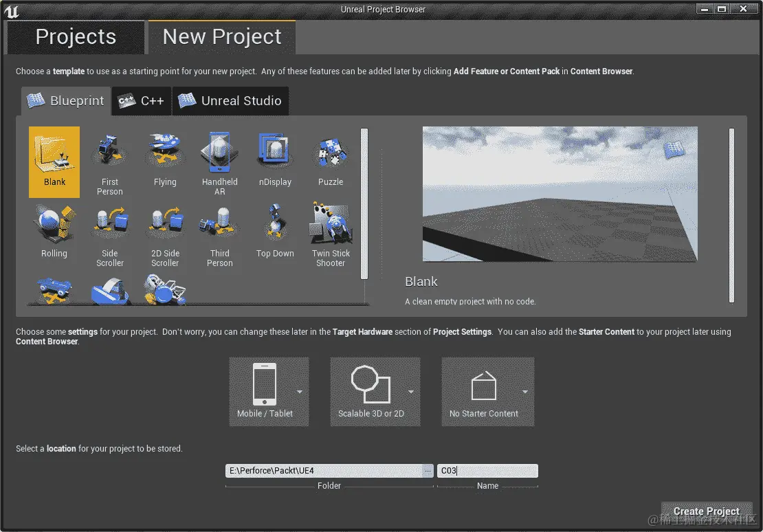Open the C++ template tab
763x532 pixels.
142,101
